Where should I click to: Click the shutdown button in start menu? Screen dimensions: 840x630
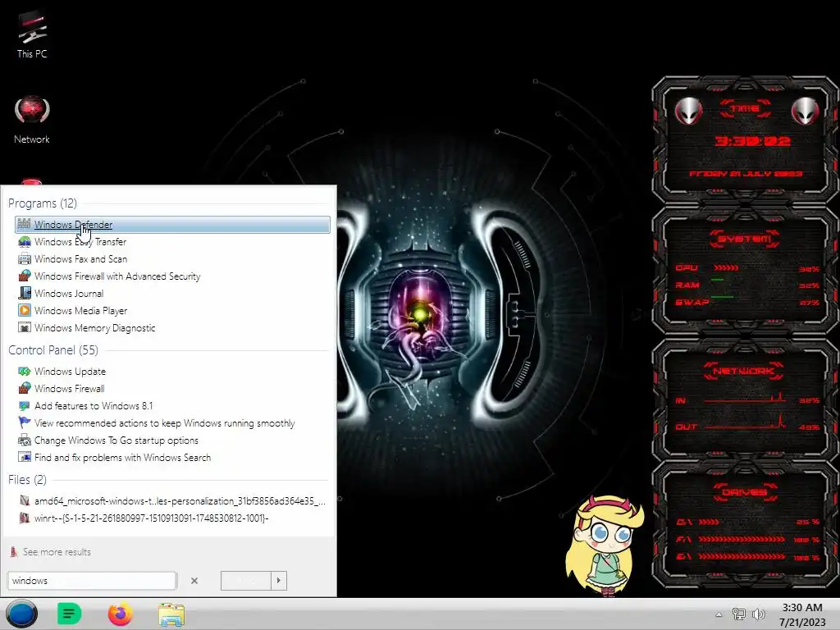click(x=246, y=581)
